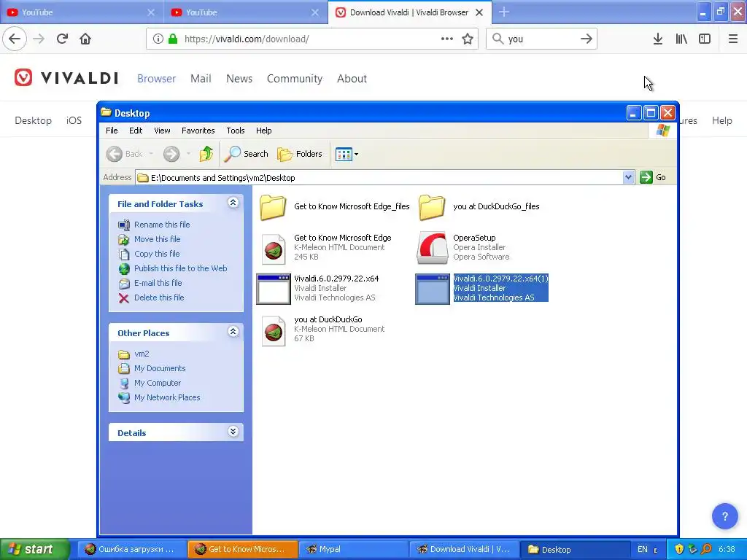Open the browser library icon
Viewport: 747px width, 560px height.
681,39
